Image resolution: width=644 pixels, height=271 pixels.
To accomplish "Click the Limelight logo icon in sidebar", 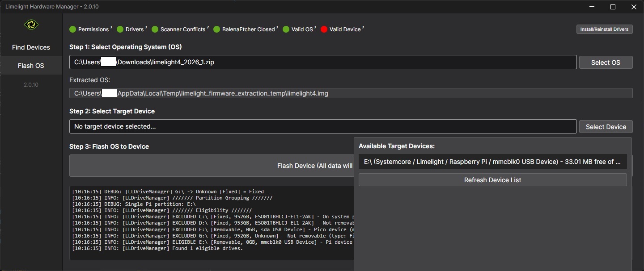I will pyautogui.click(x=31, y=25).
